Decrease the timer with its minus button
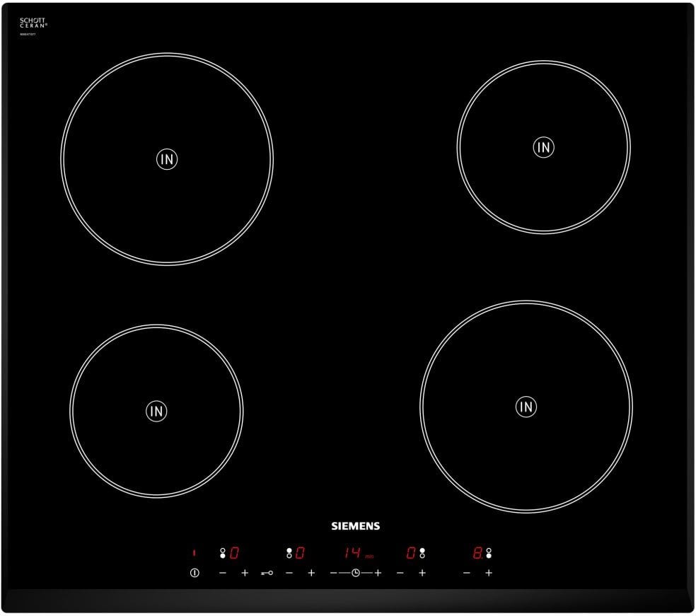The width and height of the screenshot is (696, 616). (333, 572)
